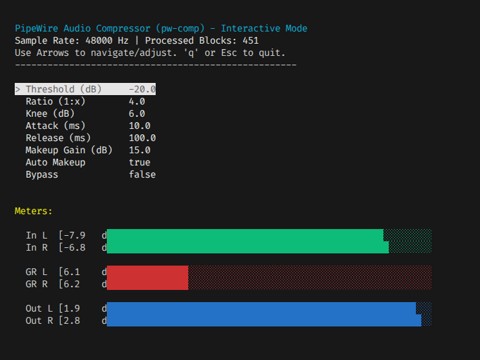The image size is (480, 360).
Task: Click the Processed Blocks: 451 text
Action: click(x=202, y=41)
